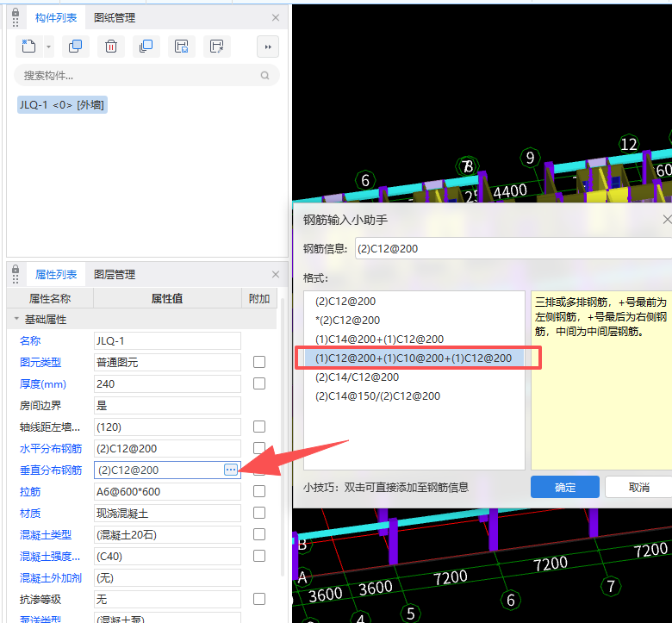Click the copy component icon
Image resolution: width=672 pixels, height=623 pixels.
click(x=76, y=47)
